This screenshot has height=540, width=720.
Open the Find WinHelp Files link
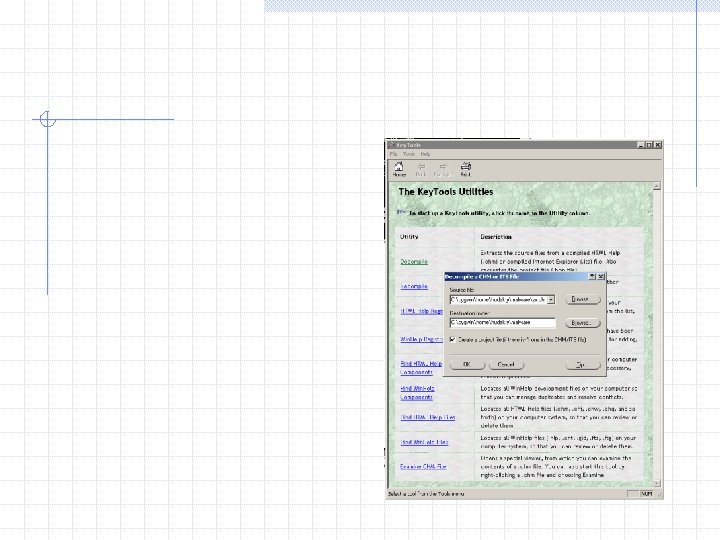point(424,442)
